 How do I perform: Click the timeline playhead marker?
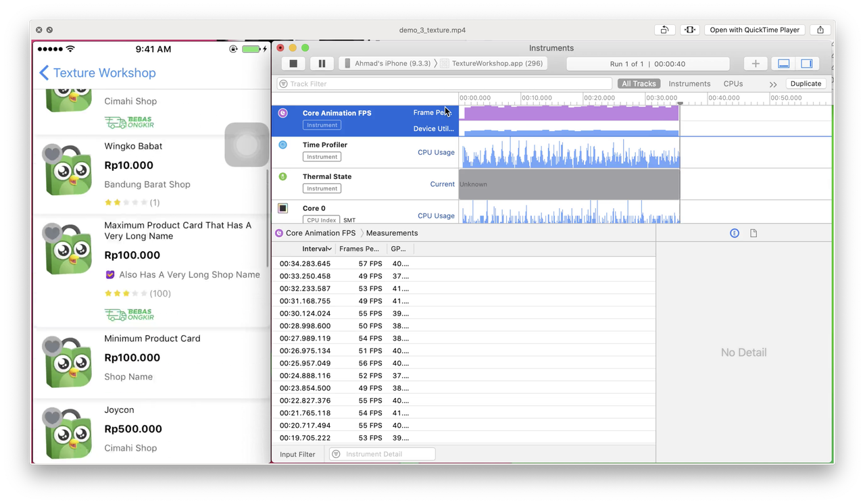pos(680,103)
